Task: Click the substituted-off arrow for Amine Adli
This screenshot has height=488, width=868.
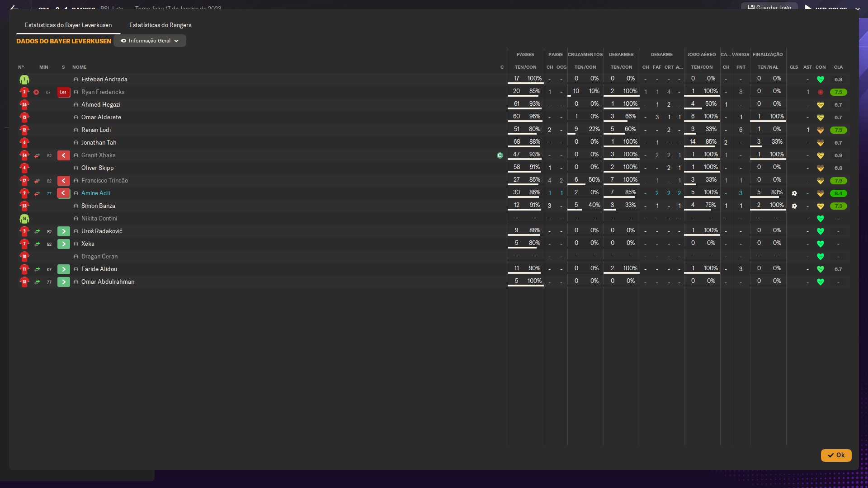Action: [x=63, y=193]
